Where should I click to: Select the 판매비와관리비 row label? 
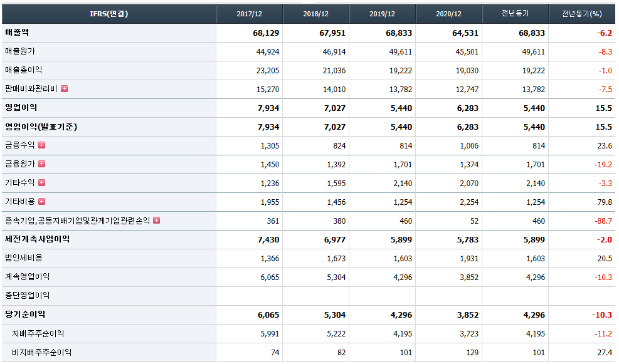31,89
